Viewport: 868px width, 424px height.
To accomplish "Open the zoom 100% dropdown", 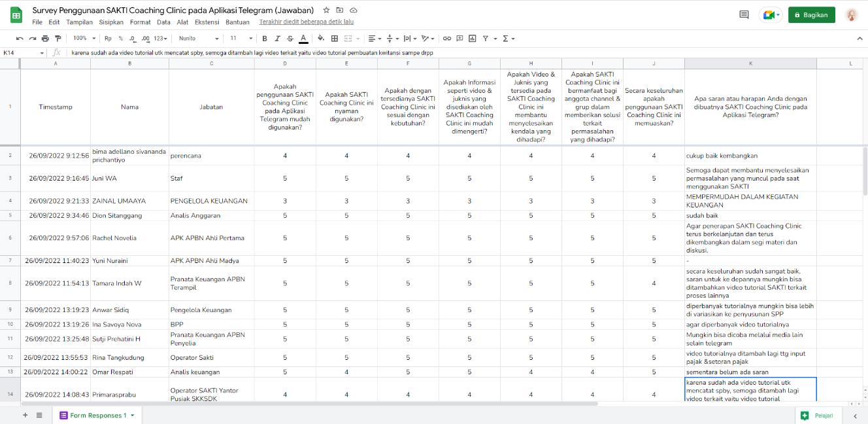I will (85, 39).
